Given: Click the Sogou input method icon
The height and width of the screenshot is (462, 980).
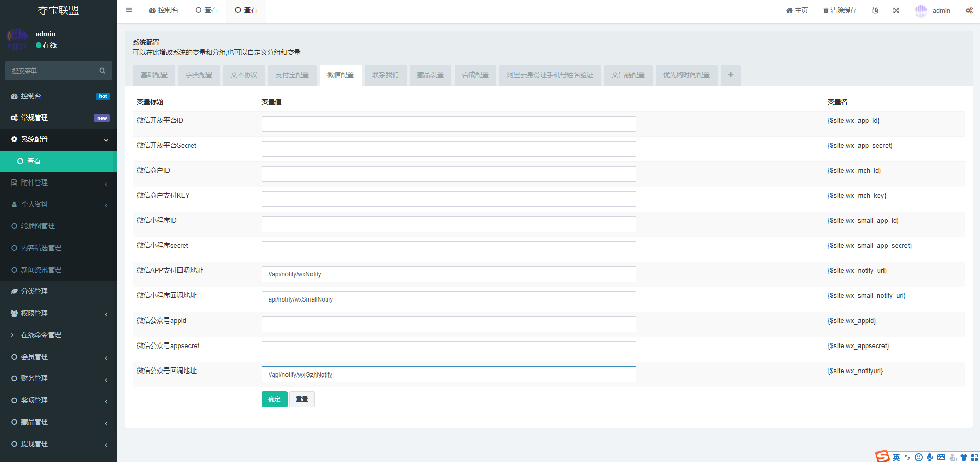Looking at the screenshot, I should click(x=882, y=456).
